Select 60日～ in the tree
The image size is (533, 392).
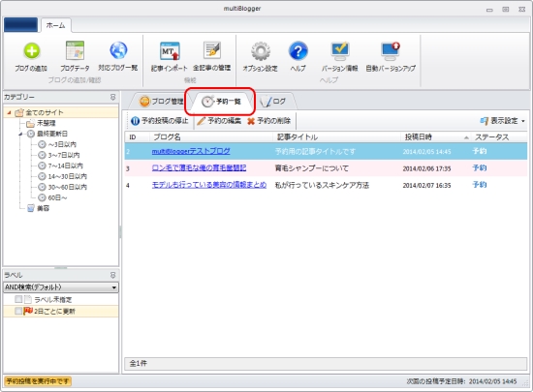point(57,197)
